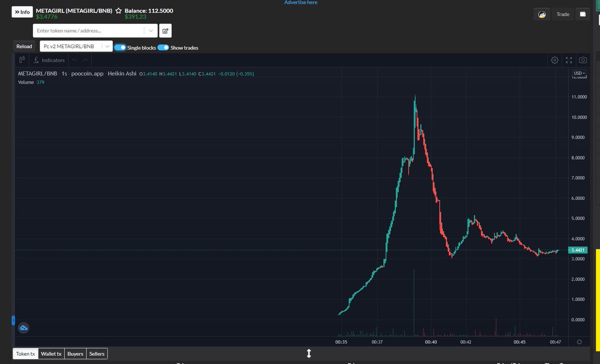The height and width of the screenshot is (364, 600).
Task: Redo the last chart action
Action: pos(85,60)
